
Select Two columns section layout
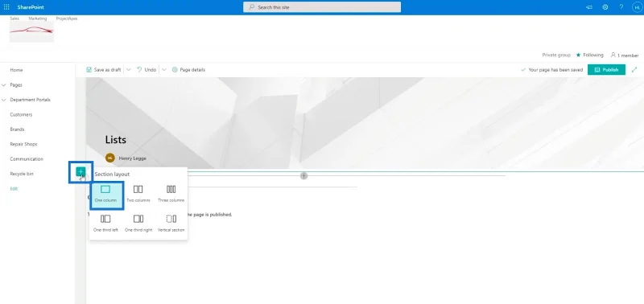[x=138, y=194]
